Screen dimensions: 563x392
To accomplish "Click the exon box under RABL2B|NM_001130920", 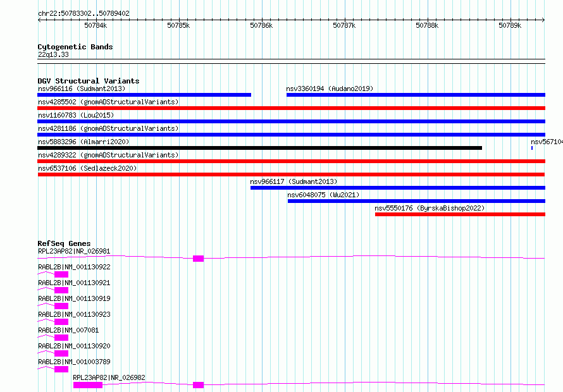I will pyautogui.click(x=61, y=353).
